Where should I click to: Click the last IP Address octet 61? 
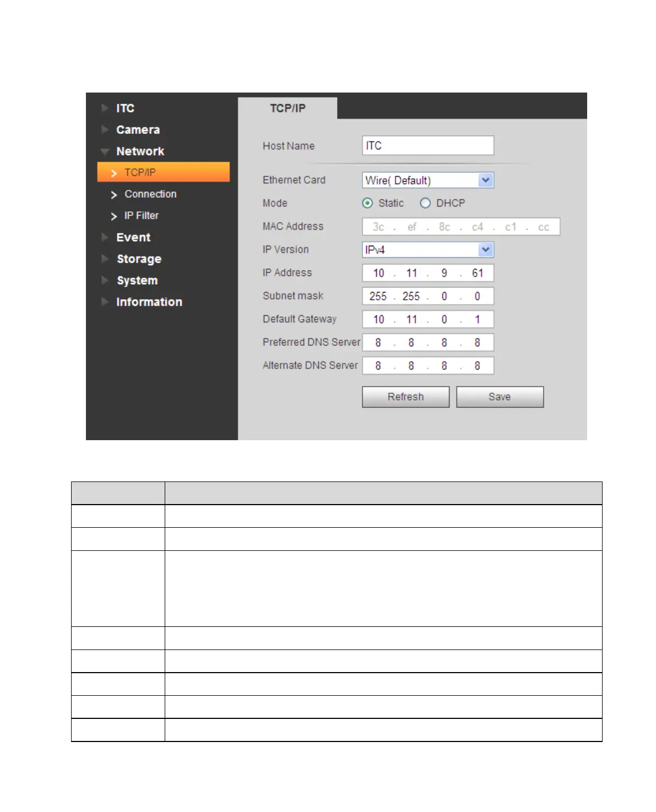point(478,273)
